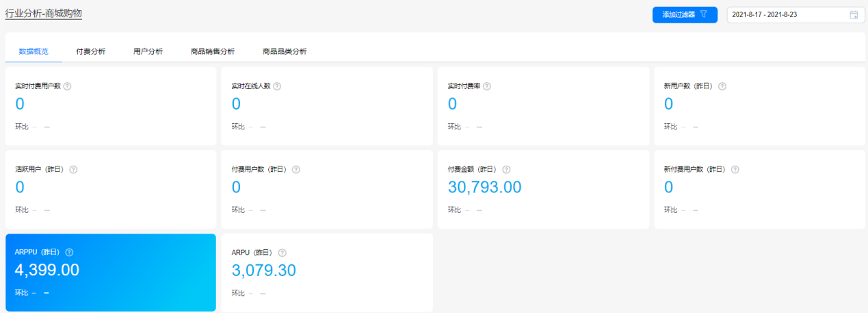Click help icon beside 新用户数 (昨日)

coord(722,86)
